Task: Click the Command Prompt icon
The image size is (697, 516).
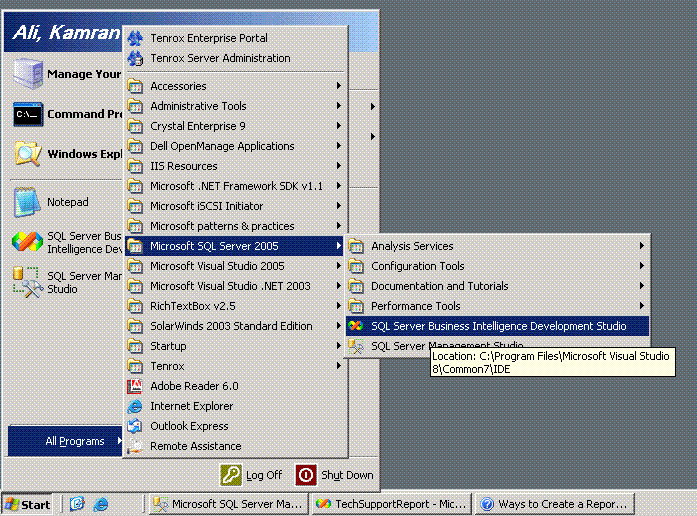Action: click(28, 114)
